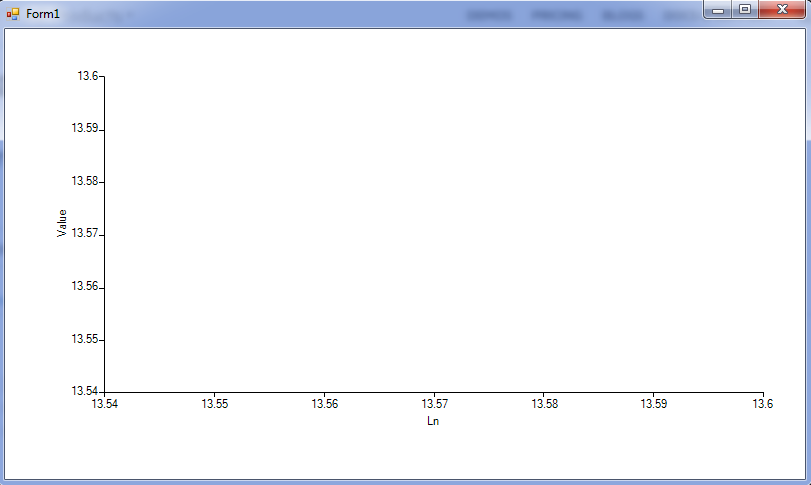Click the Value axis title
The width and height of the screenshot is (811, 485).
(62, 223)
